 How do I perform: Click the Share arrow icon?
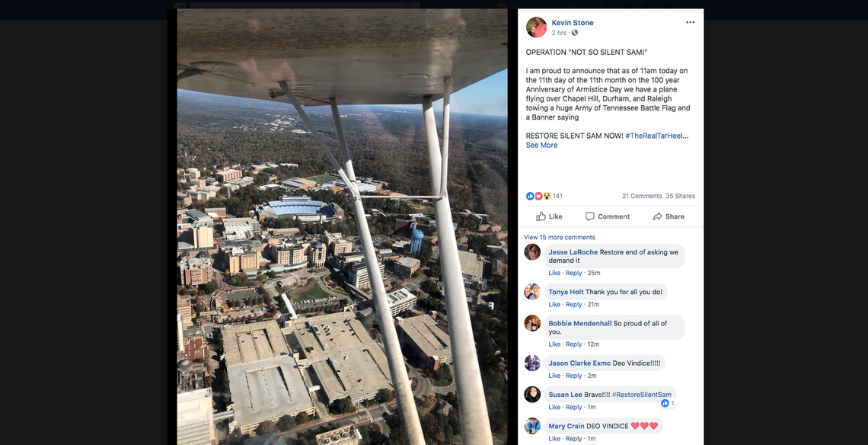point(658,216)
